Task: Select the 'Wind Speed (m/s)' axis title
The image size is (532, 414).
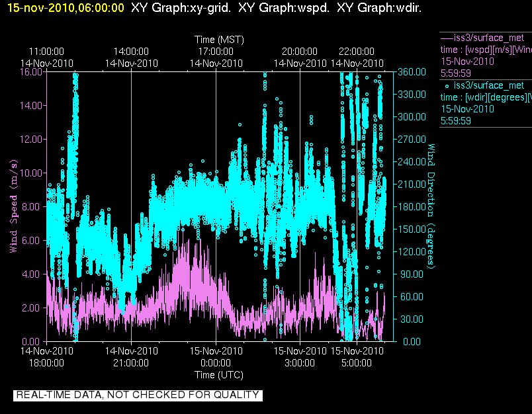Action: pyautogui.click(x=14, y=206)
